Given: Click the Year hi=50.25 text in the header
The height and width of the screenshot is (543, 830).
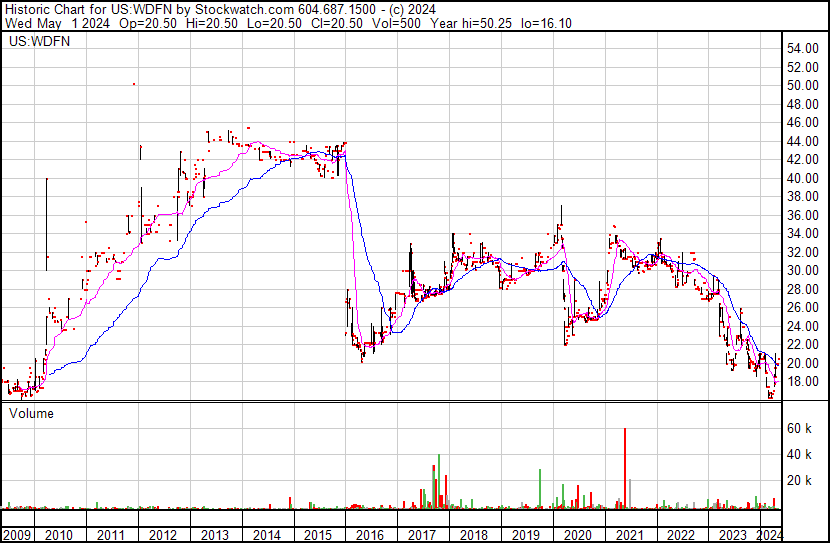Looking at the screenshot, I should click(x=471, y=23).
